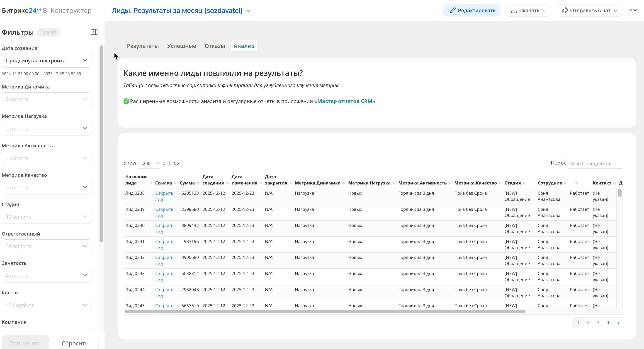
Task: Open the Скачать download menu
Action: [528, 10]
